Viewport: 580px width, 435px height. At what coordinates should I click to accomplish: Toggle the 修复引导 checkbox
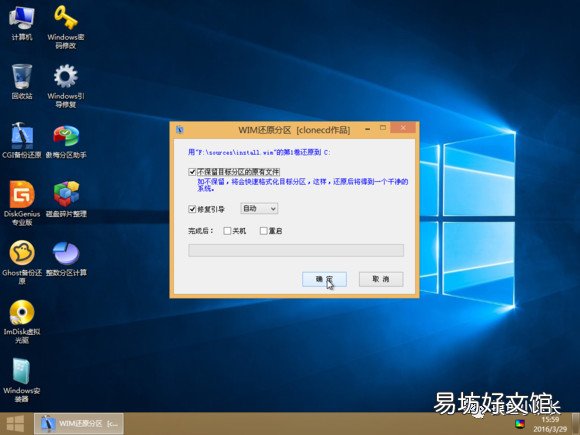pos(192,209)
